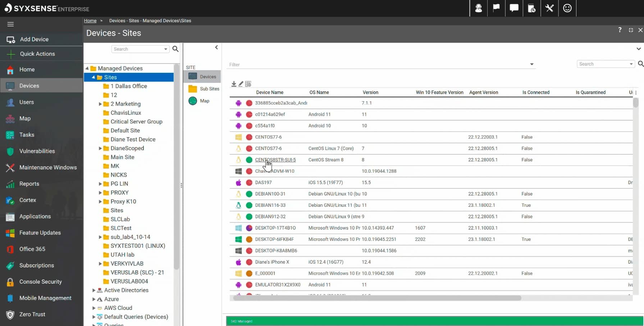Image resolution: width=644 pixels, height=326 pixels.
Task: Select Sub Sites in the Site panel
Action: point(204,89)
